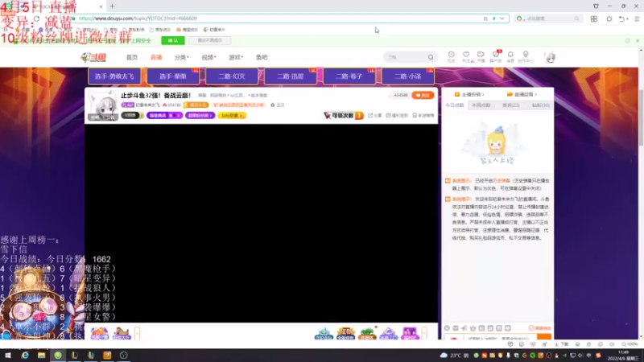Image resolution: width=644 pixels, height=362 pixels.
Task: Click the emoji icon in chat toolbar
Action: pos(447,328)
